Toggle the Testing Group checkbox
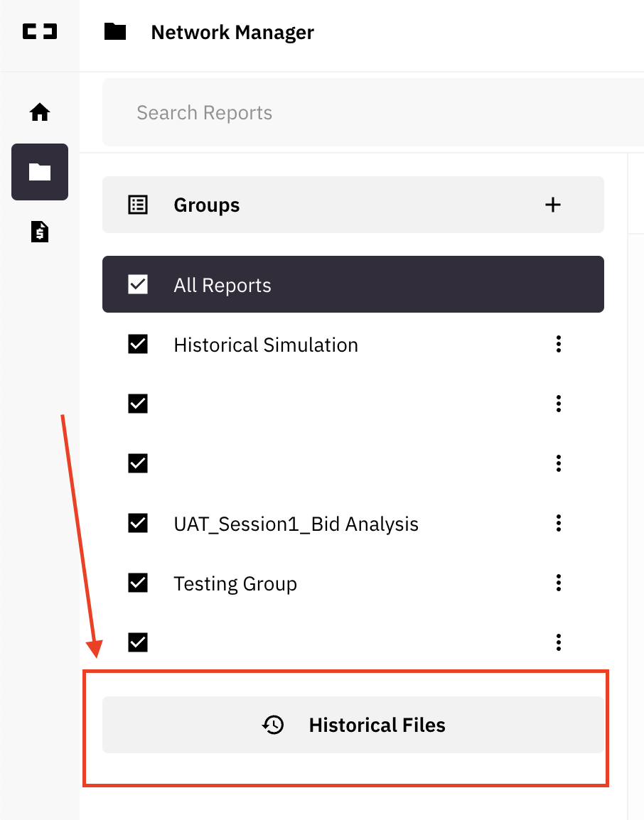Screen dimensions: 644x820 pyautogui.click(x=138, y=583)
